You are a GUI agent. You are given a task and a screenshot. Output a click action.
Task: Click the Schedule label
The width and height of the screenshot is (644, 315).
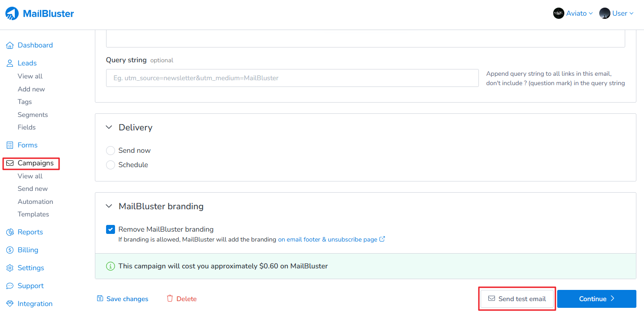pos(133,165)
